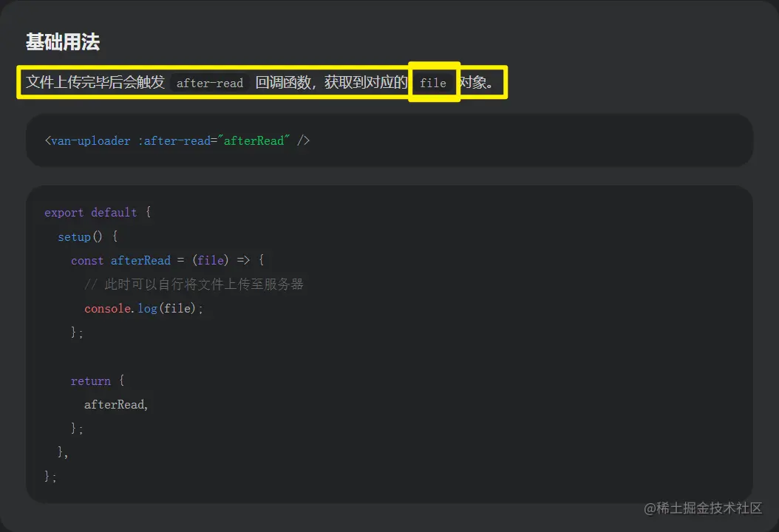Click the setup() function line
Image resolution: width=779 pixels, height=532 pixels.
87,236
